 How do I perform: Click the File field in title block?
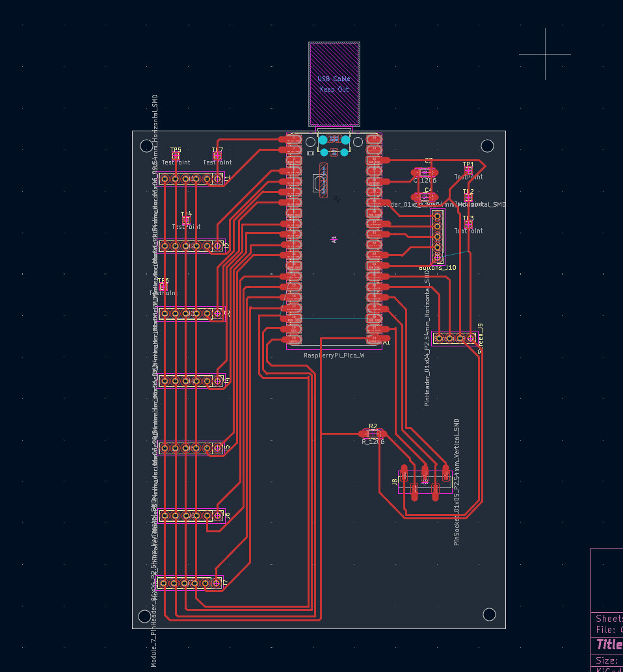click(x=609, y=630)
